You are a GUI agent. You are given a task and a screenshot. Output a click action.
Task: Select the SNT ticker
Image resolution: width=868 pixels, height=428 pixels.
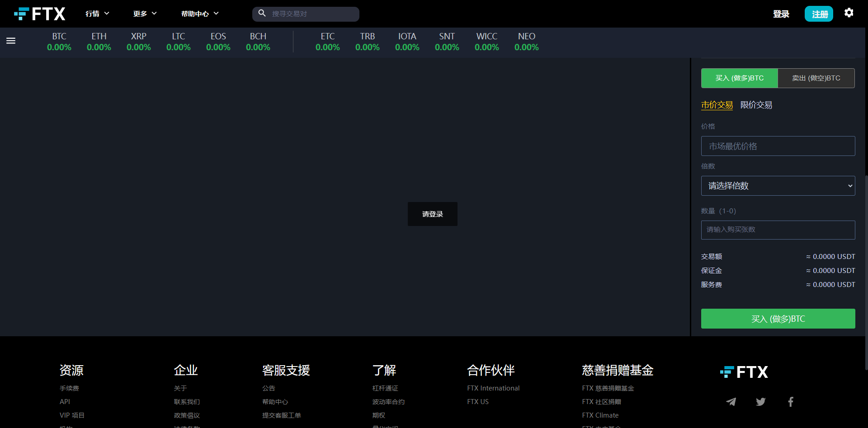tap(447, 42)
